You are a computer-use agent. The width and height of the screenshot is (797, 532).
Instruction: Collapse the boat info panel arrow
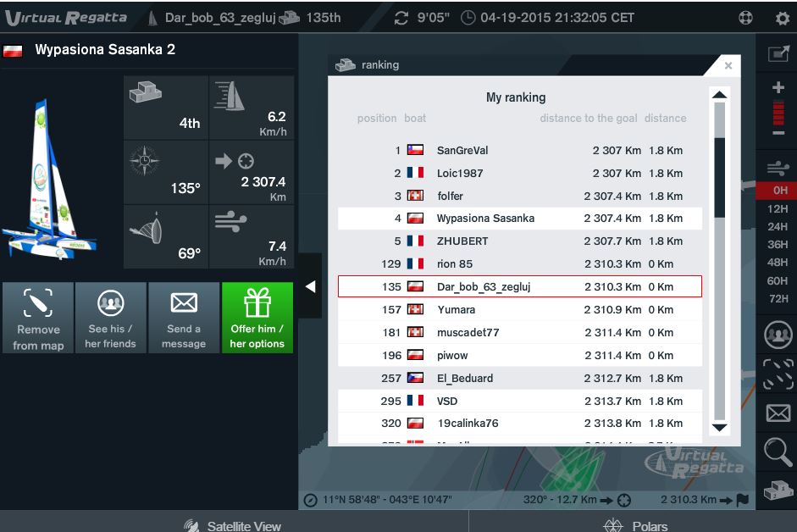(310, 286)
